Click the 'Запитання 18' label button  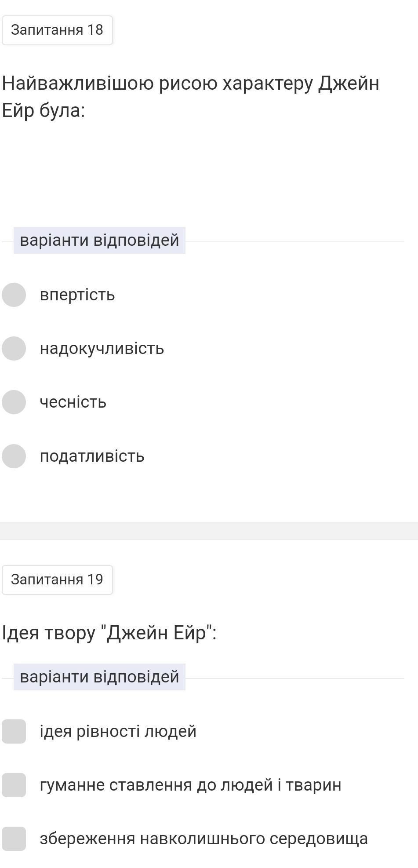pos(57,30)
